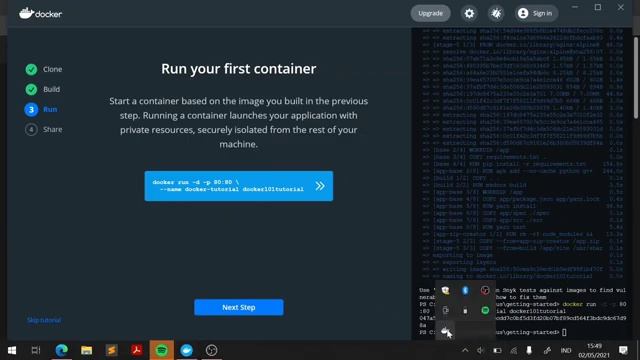Click the battery tray icon
Viewport: 640px width, 360px height.
(497, 350)
